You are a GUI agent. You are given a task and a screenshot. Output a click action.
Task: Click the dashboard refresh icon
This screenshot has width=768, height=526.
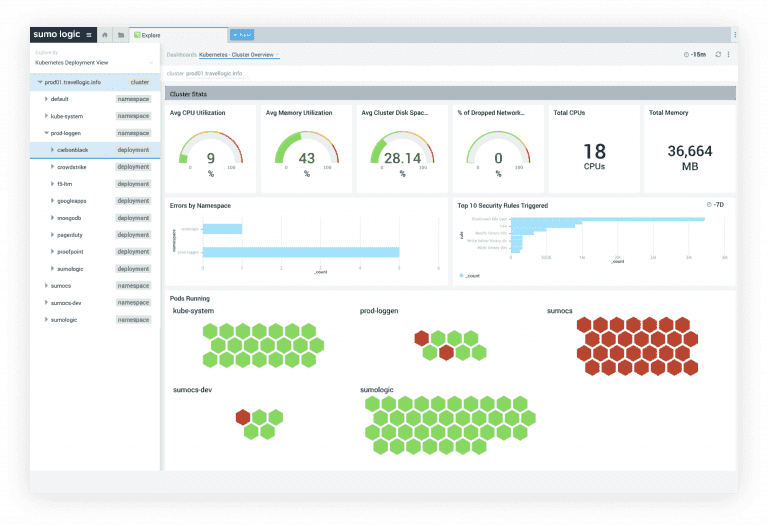click(x=717, y=54)
